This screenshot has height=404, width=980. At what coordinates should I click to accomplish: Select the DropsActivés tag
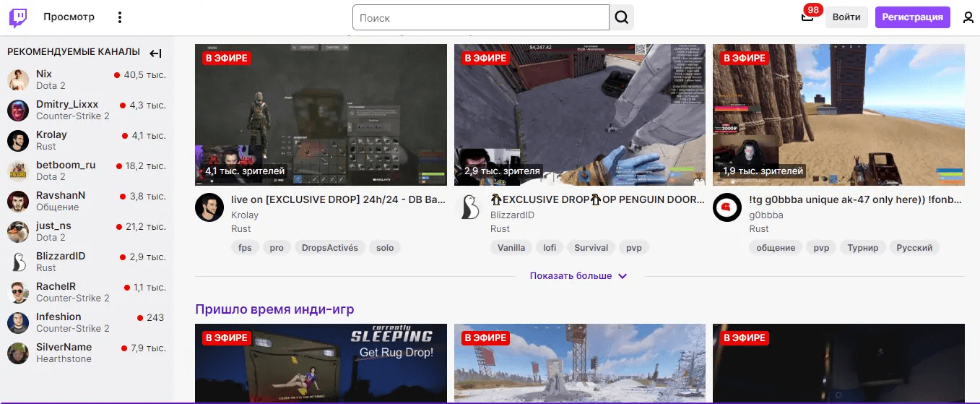click(x=329, y=248)
